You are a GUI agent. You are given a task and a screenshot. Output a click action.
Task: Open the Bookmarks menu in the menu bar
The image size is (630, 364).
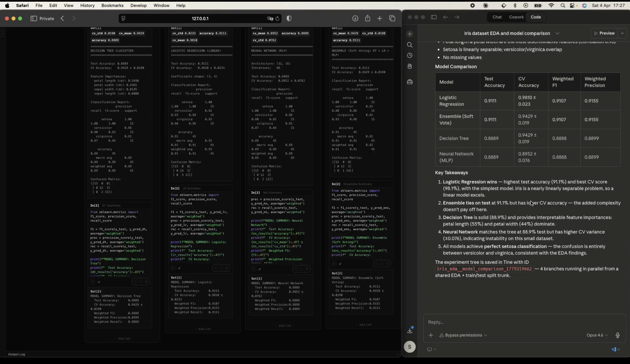(x=112, y=5)
